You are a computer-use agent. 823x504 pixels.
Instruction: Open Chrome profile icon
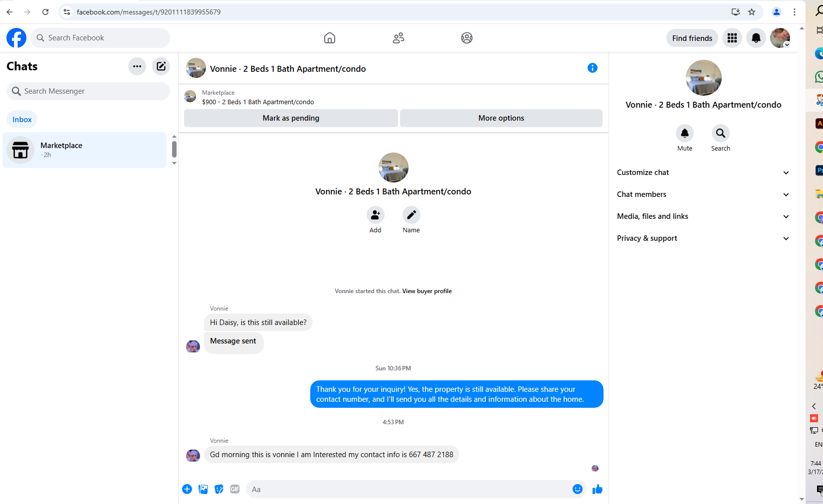[x=777, y=12]
